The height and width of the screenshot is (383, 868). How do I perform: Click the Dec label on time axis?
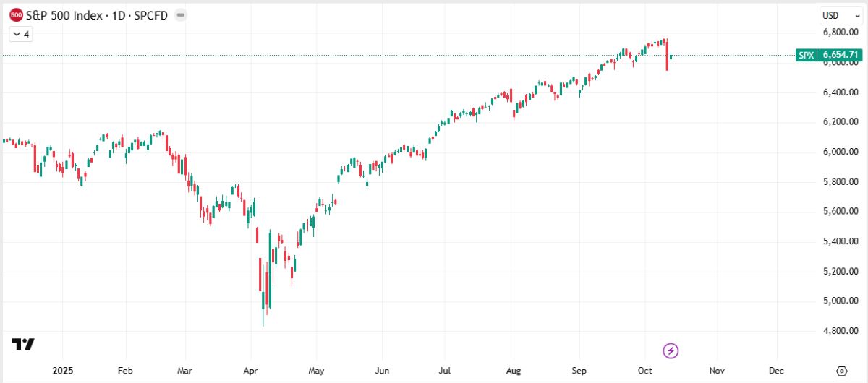[x=776, y=371]
